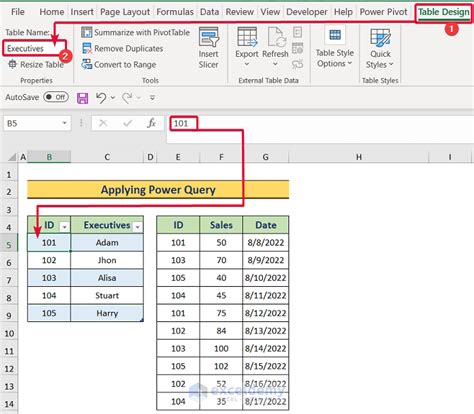
Task: Click the Table Name input field
Action: [34, 48]
